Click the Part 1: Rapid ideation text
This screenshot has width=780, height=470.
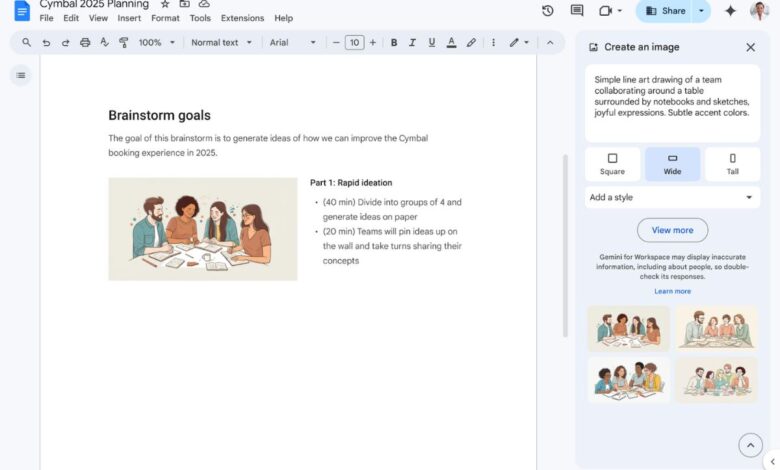point(351,183)
